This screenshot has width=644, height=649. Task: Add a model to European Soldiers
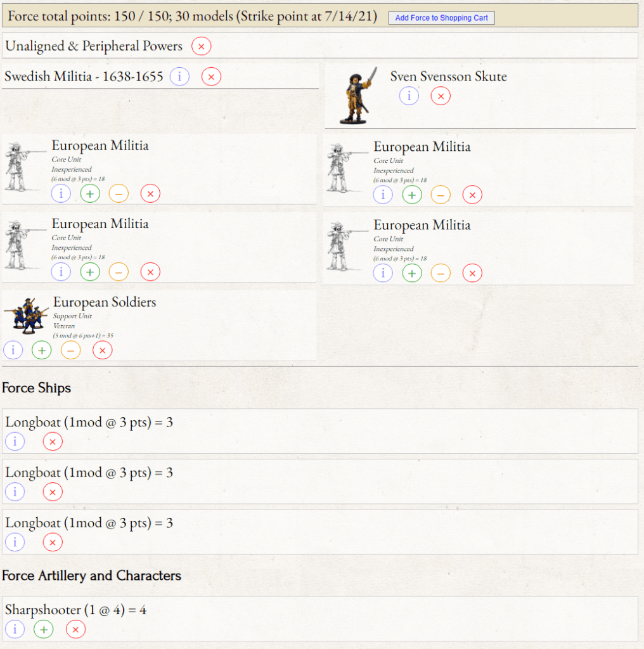coord(42,350)
